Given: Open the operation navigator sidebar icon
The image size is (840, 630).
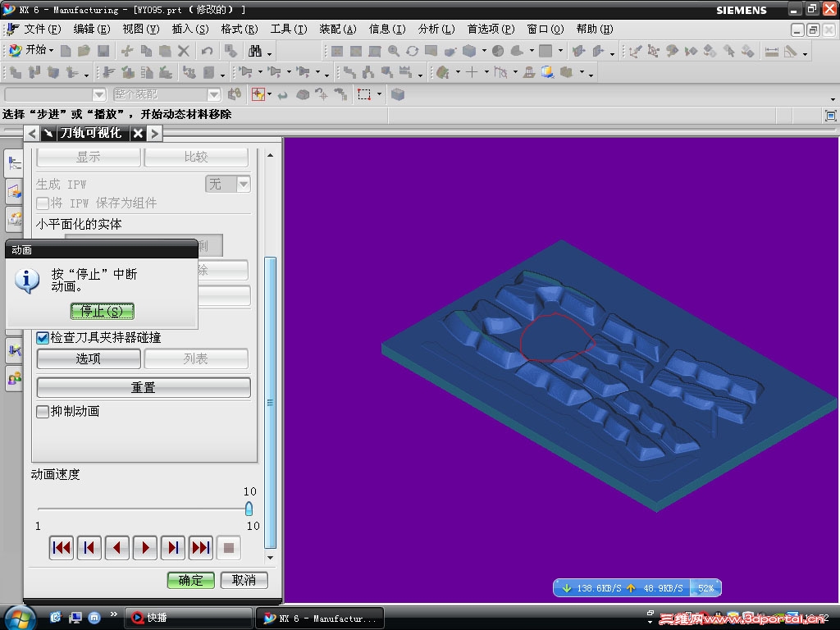Looking at the screenshot, I should tap(14, 163).
